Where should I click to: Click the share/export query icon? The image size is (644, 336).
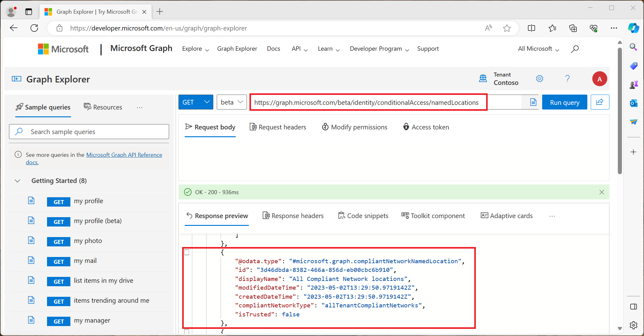point(600,102)
